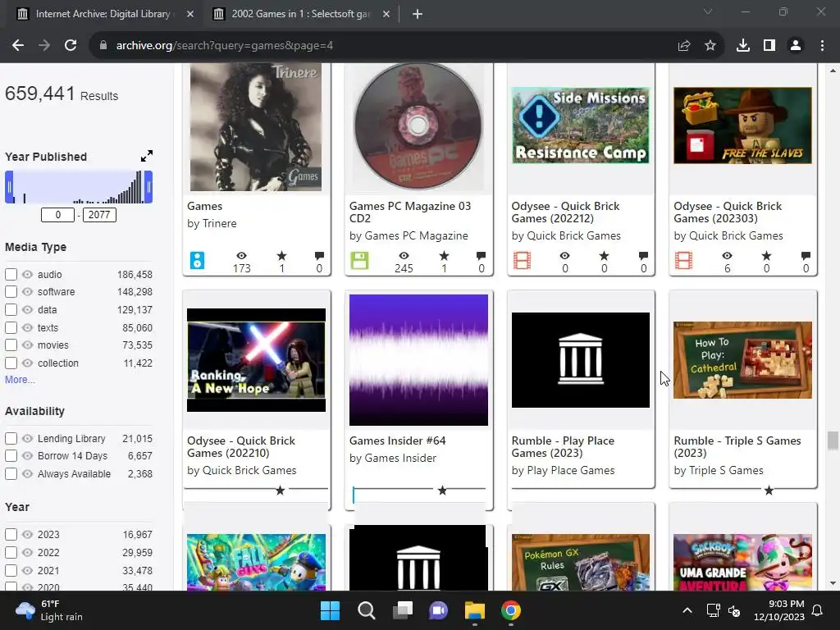Click favorite star on Games Insider #64 card
840x630 pixels.
442,491
